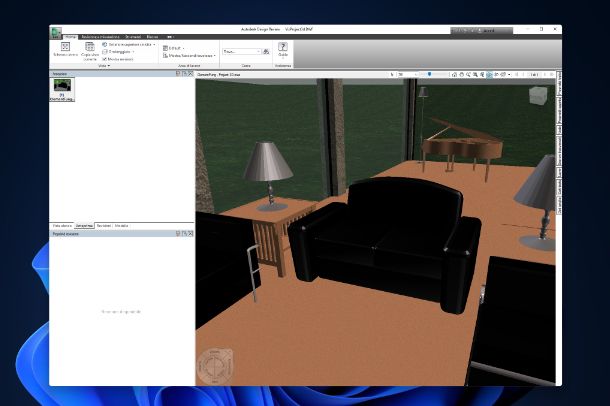Click the Fit to window zoom icon
Screen dimensions: 610x406
tap(482, 74)
